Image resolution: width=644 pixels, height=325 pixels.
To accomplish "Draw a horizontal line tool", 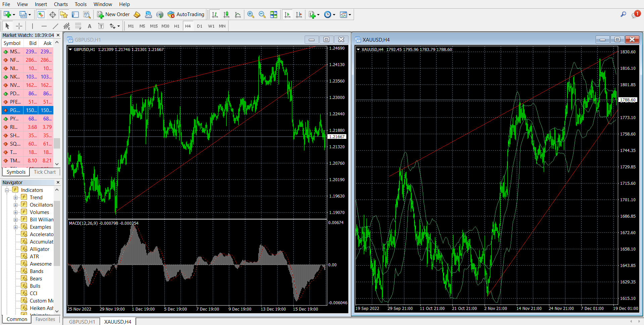I will click(44, 26).
